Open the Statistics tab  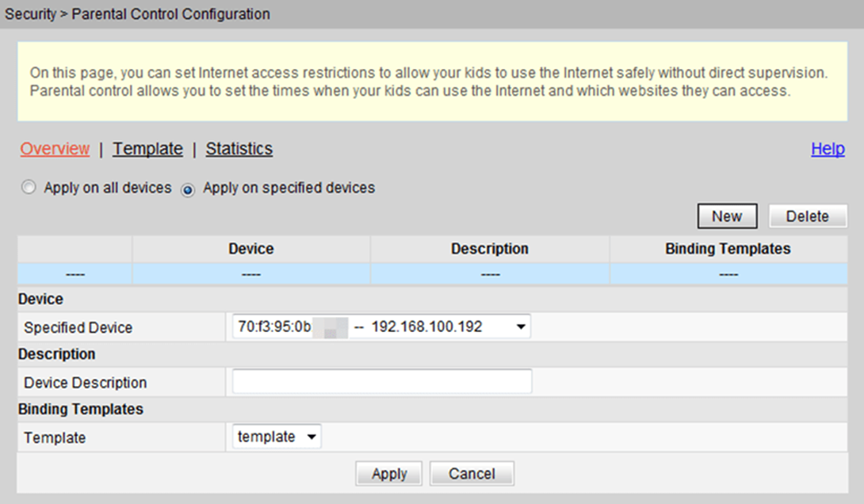click(x=239, y=149)
